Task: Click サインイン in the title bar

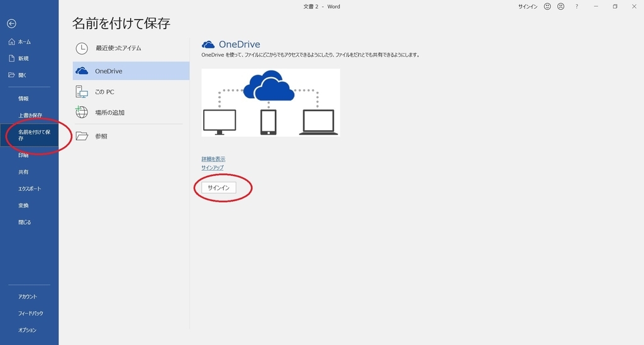Action: point(528,6)
